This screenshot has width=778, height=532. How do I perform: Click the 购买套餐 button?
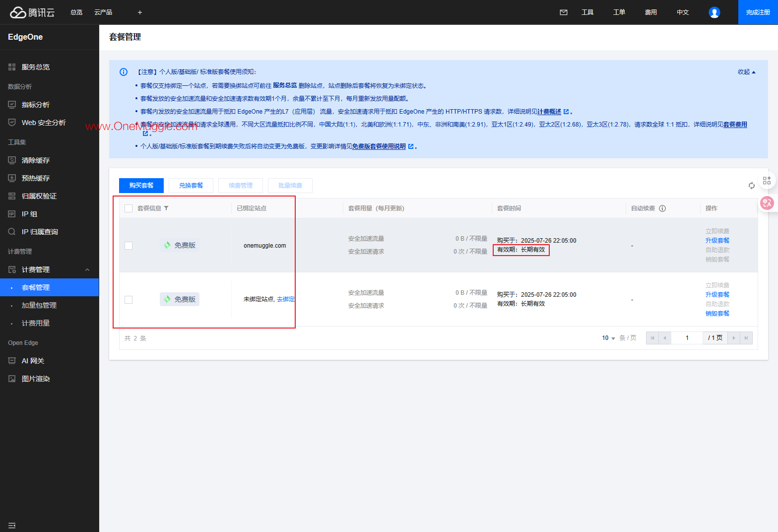[141, 186]
